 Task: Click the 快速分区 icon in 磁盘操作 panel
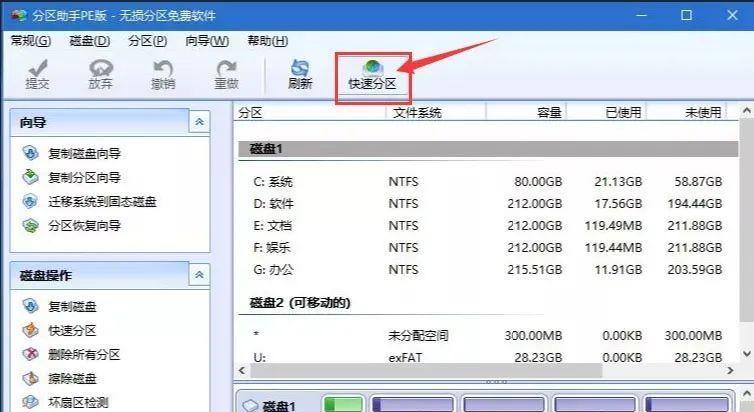[x=30, y=330]
